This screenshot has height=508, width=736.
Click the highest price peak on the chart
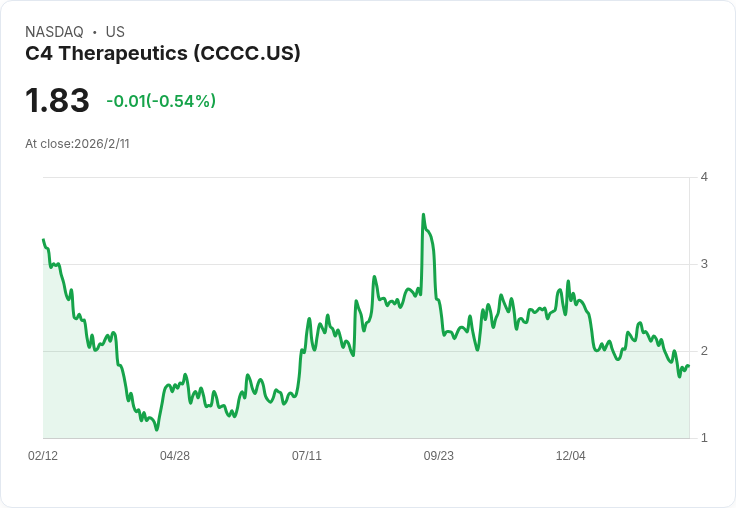(423, 215)
